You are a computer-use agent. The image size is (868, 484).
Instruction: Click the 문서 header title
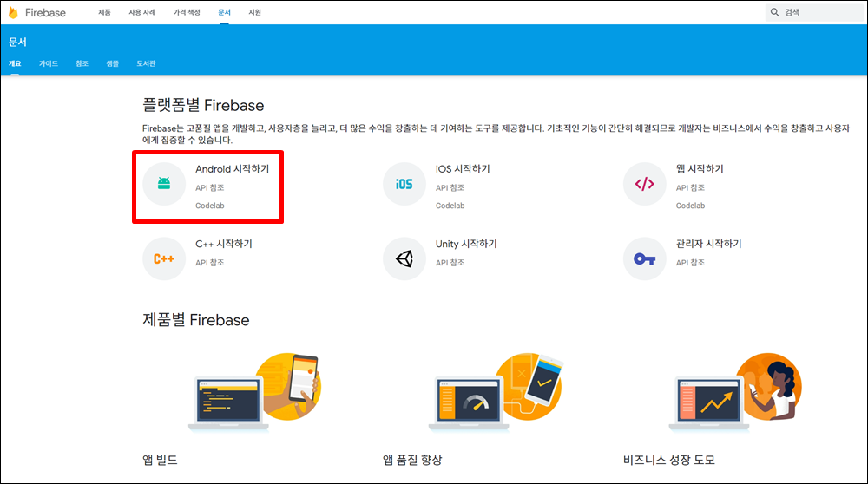coord(17,42)
